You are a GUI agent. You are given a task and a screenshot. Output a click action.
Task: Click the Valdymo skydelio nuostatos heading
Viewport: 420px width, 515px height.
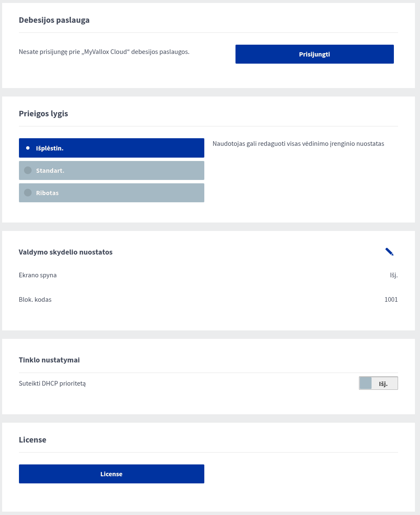66,252
